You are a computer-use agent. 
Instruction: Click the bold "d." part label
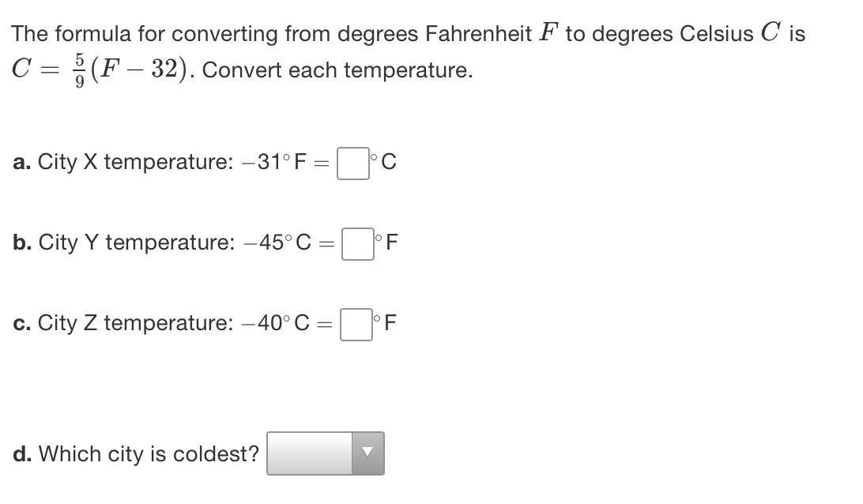23,454
